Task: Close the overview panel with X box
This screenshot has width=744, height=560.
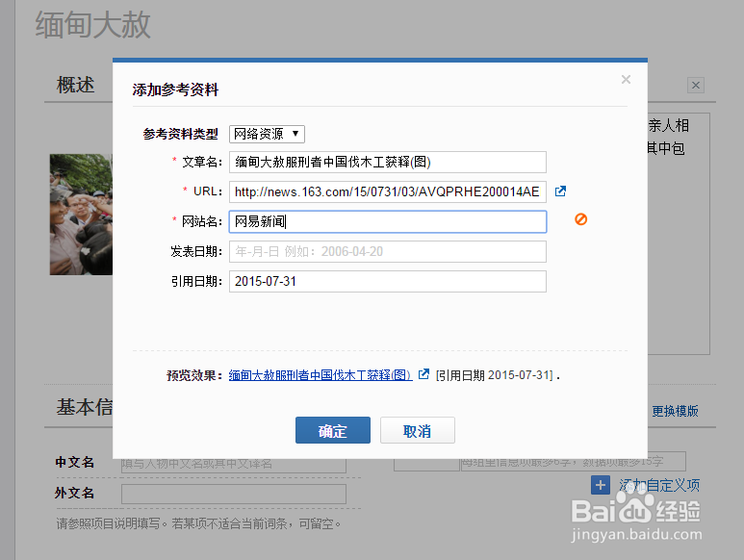Action: click(696, 86)
